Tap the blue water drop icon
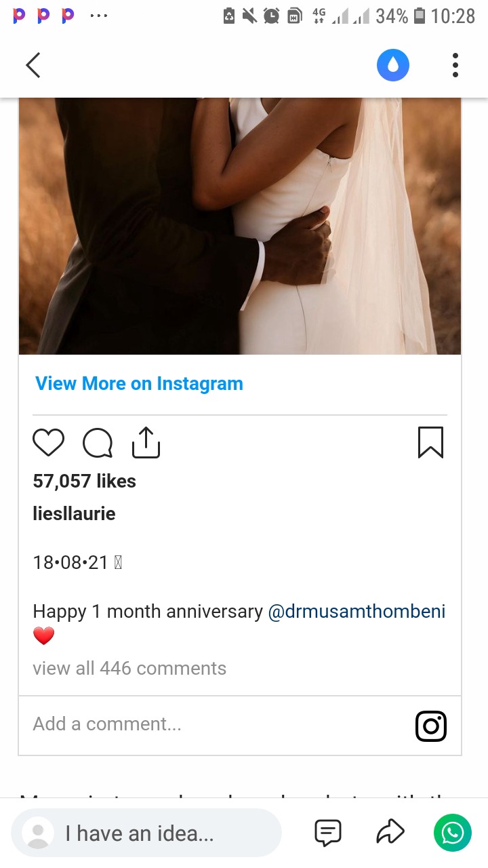The width and height of the screenshot is (488, 868). [393, 65]
